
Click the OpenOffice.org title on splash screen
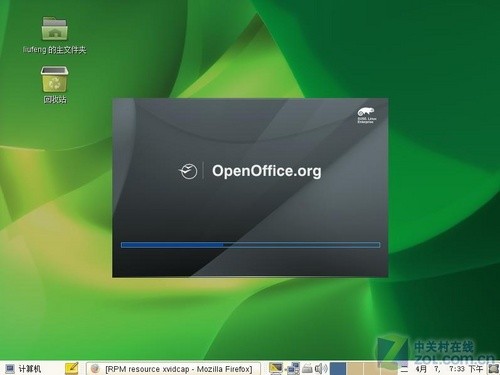tap(267, 171)
